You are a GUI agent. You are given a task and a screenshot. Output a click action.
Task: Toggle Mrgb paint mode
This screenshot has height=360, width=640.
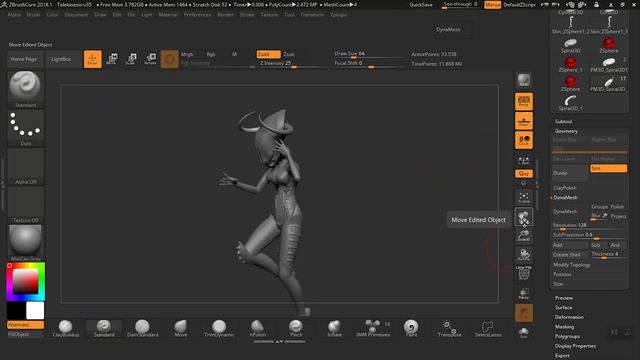pyautogui.click(x=187, y=54)
